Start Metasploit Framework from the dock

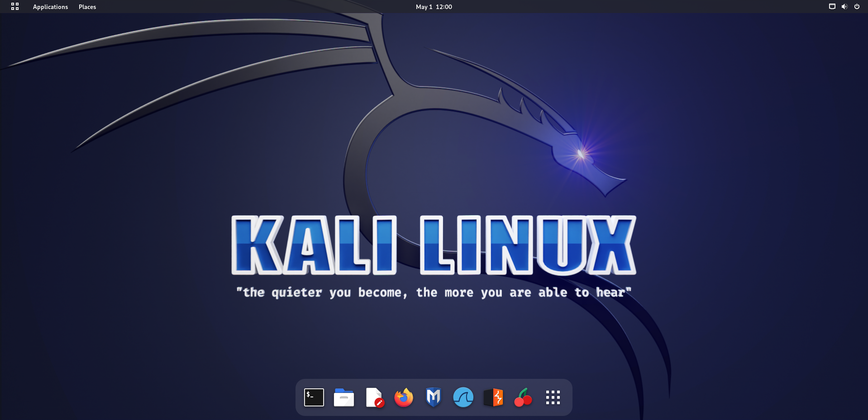point(434,397)
